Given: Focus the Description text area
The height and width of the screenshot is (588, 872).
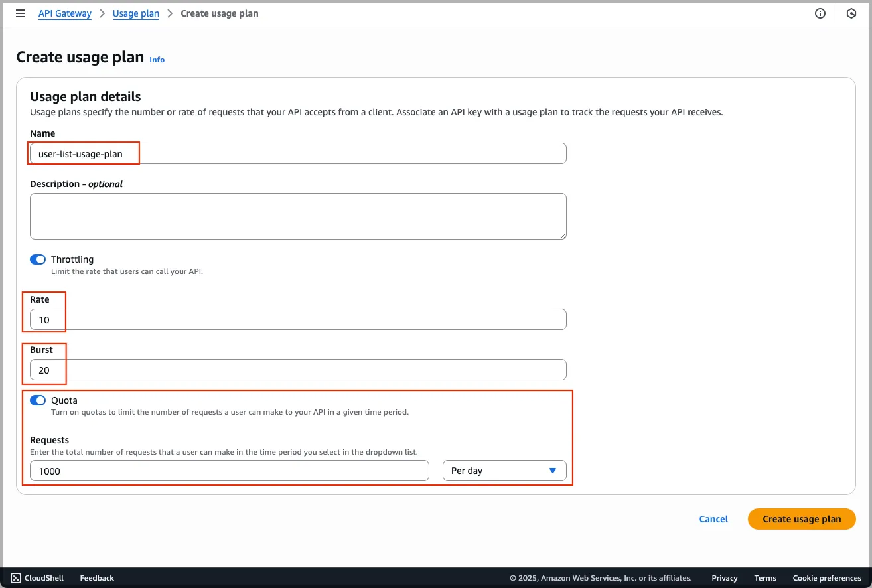Looking at the screenshot, I should coord(298,216).
